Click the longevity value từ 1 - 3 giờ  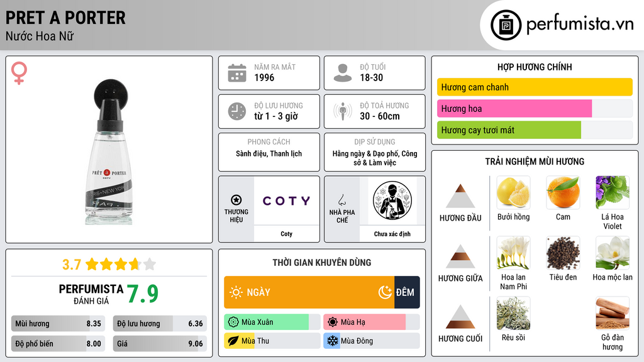pos(275,116)
